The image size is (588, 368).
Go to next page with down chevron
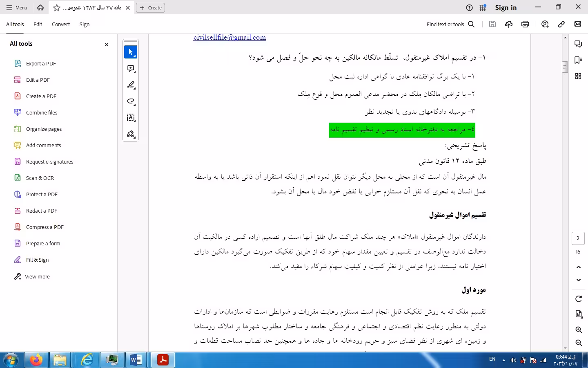578,280
